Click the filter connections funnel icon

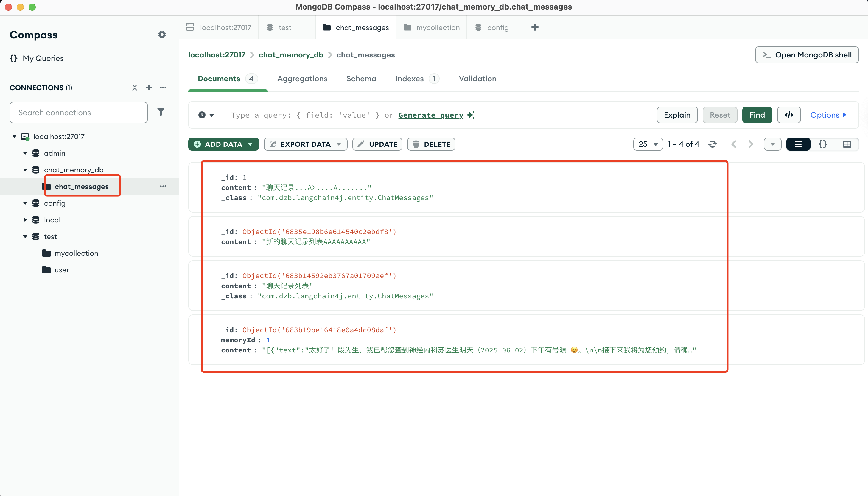[x=161, y=113]
